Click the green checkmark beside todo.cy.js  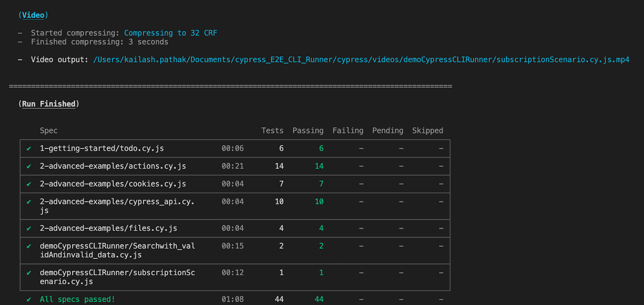(x=29, y=149)
